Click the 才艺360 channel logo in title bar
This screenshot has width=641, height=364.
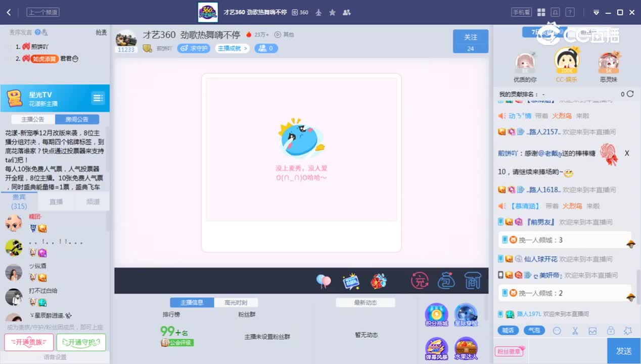(x=208, y=12)
